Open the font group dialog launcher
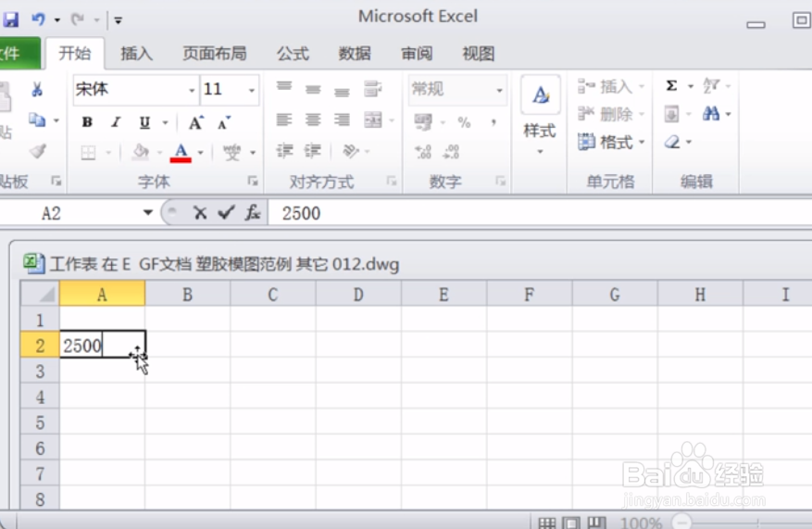 pos(253,181)
